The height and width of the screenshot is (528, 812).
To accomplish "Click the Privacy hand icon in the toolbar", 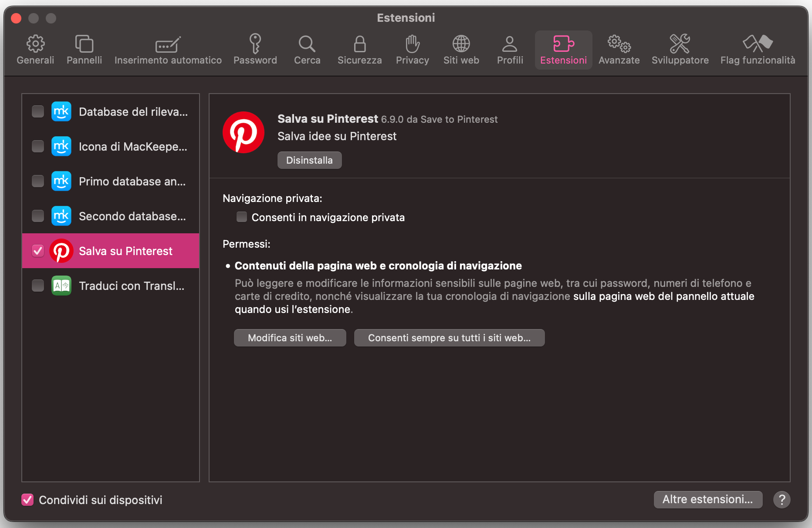I will click(x=412, y=44).
